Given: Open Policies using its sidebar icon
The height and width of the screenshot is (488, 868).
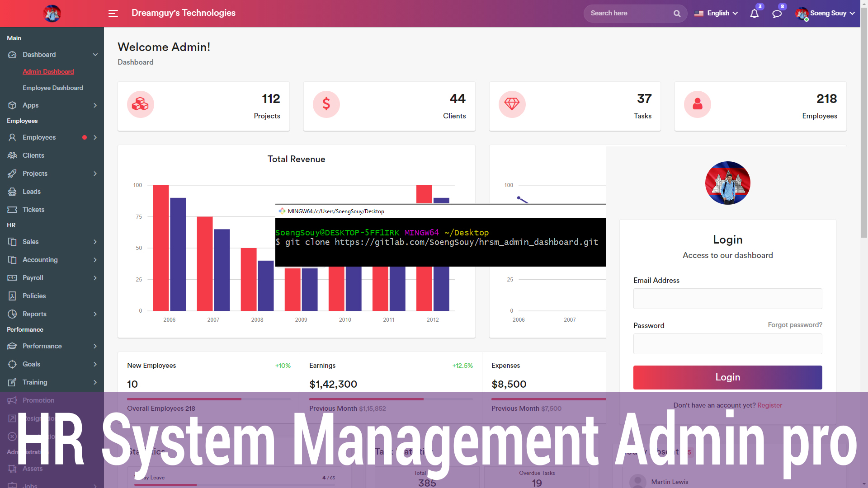Looking at the screenshot, I should (x=13, y=296).
